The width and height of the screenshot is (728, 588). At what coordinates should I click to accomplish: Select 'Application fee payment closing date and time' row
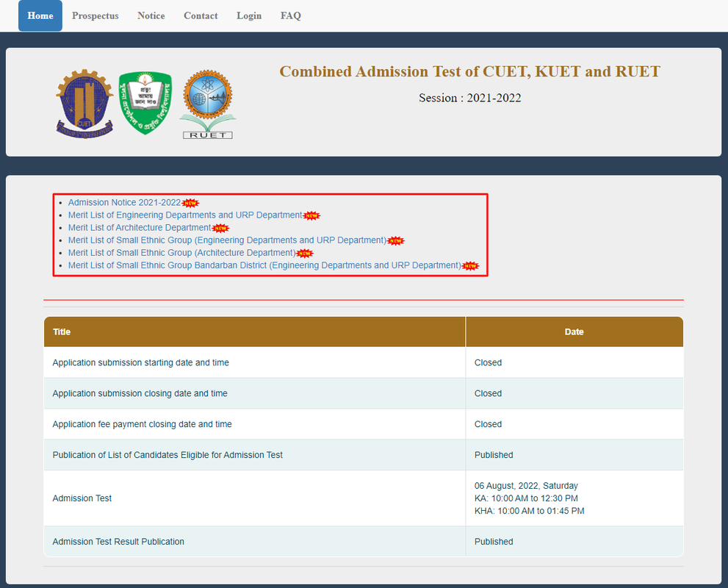click(364, 424)
